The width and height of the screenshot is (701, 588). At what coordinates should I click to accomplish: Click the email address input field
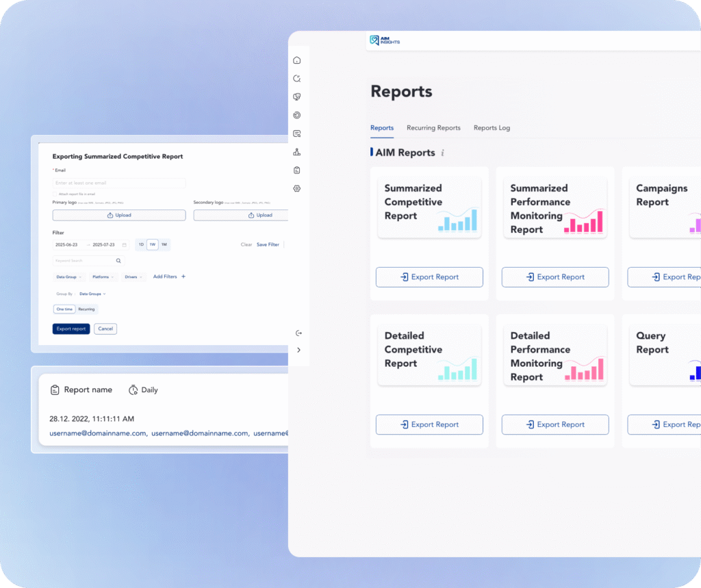(119, 183)
